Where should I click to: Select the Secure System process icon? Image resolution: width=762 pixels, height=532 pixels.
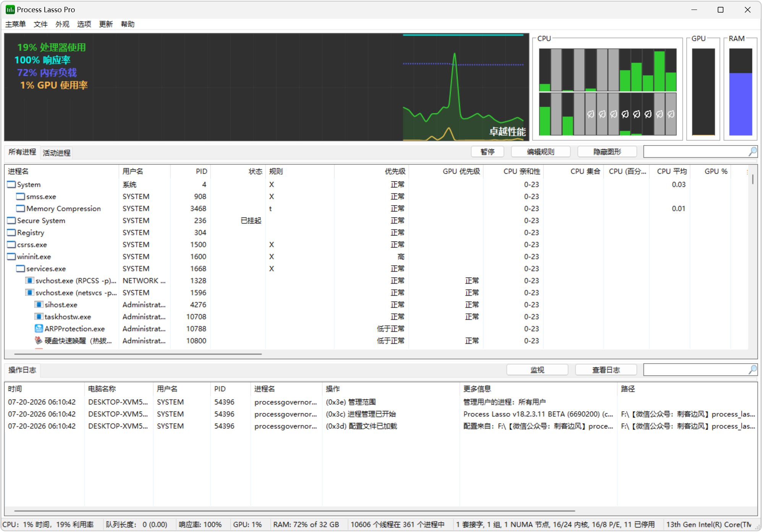click(x=11, y=221)
